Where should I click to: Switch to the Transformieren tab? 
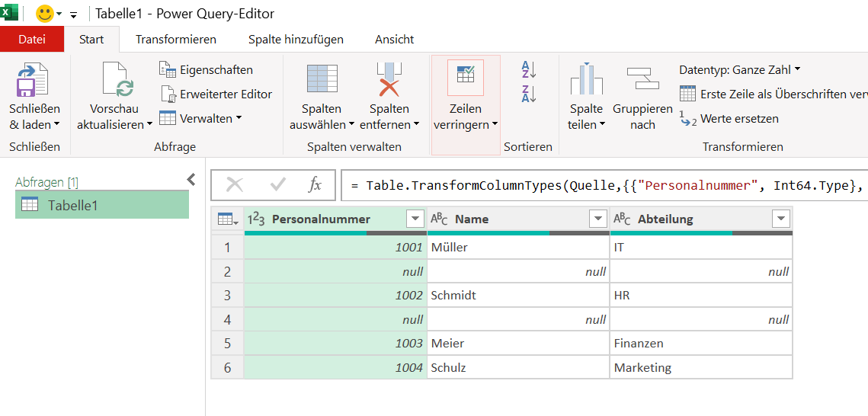pyautogui.click(x=176, y=40)
